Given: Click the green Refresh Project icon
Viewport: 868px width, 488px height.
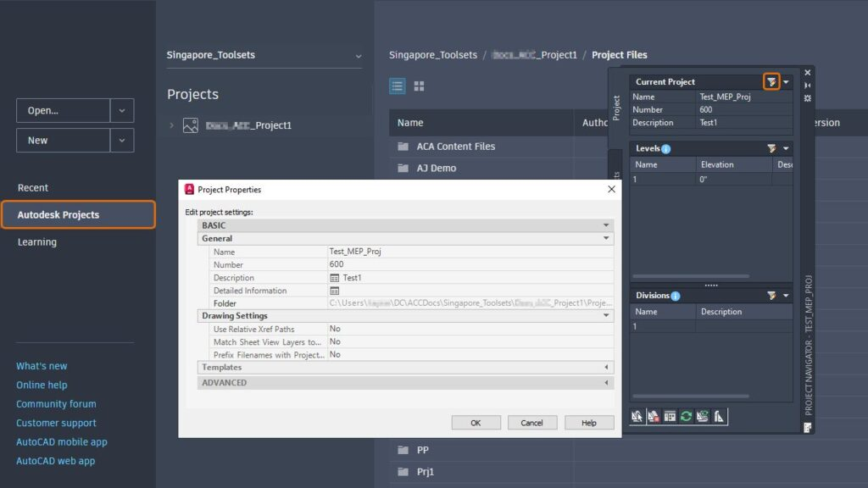Looking at the screenshot, I should point(686,417).
